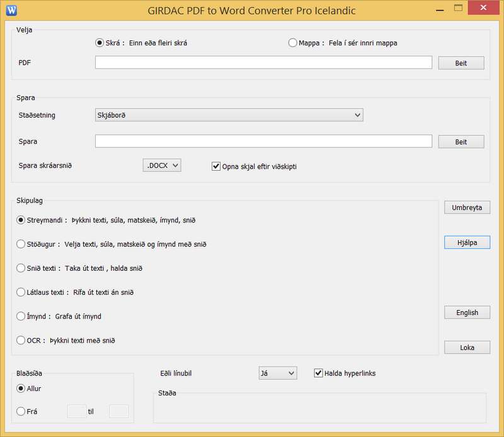The width and height of the screenshot is (504, 437).
Task: Toggle the Halda hyperlinks checkbox
Action: point(318,373)
